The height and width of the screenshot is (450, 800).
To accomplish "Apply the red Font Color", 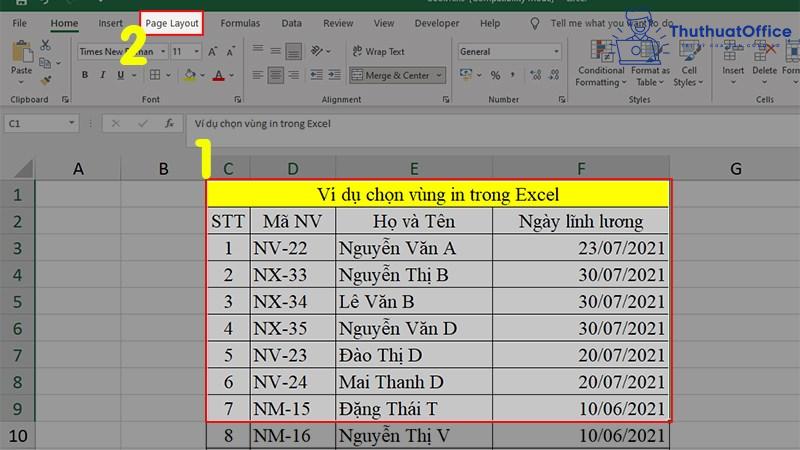I will (x=218, y=76).
